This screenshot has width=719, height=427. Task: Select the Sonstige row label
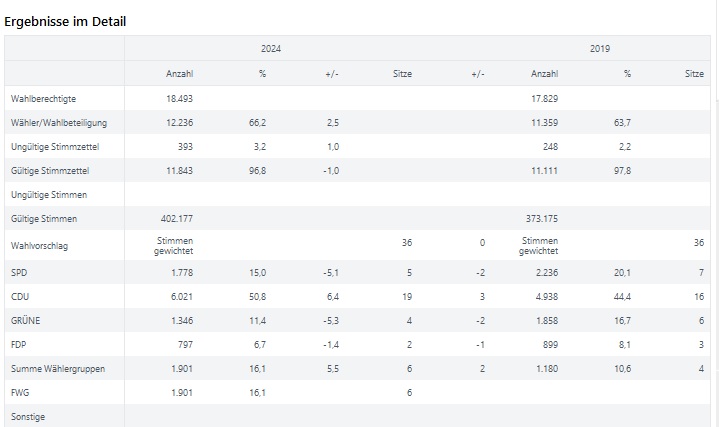click(x=28, y=417)
